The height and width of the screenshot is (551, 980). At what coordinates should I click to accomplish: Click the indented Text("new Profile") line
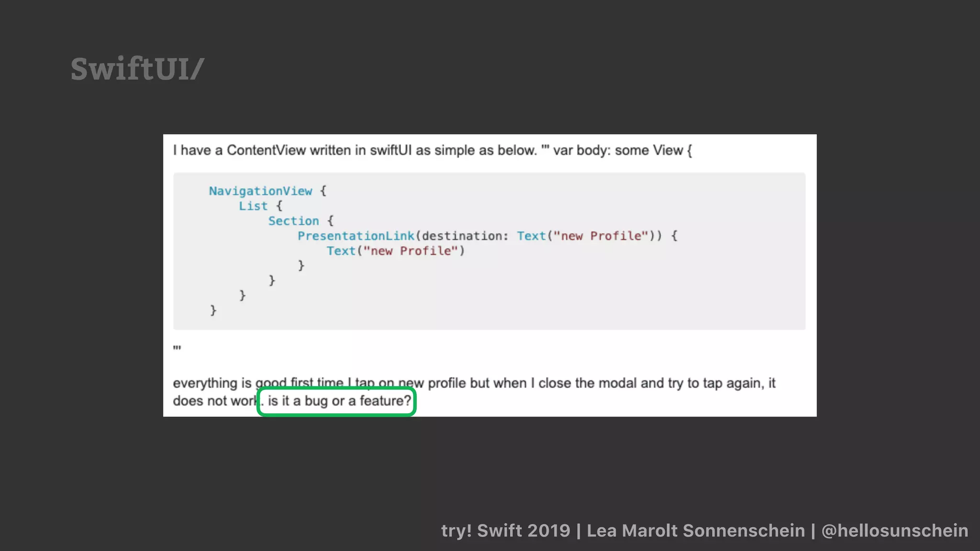click(x=396, y=251)
